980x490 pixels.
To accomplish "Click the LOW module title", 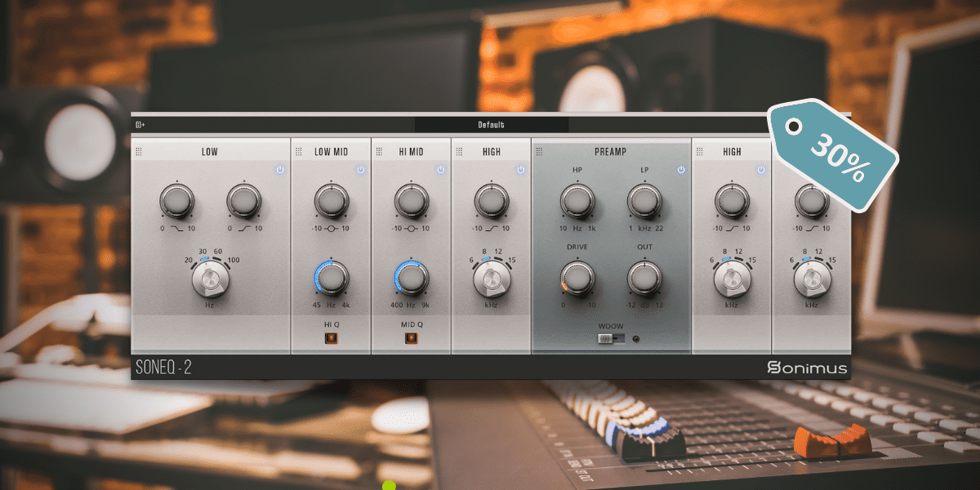I will click(x=211, y=152).
